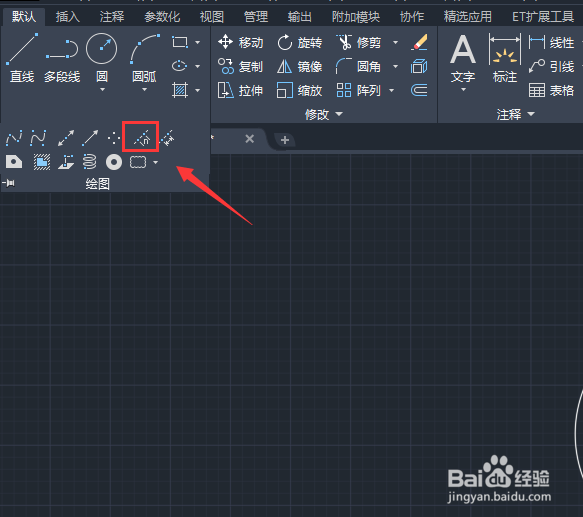The image size is (583, 517).
Task: Open the 注释 ribbon tab
Action: click(112, 16)
